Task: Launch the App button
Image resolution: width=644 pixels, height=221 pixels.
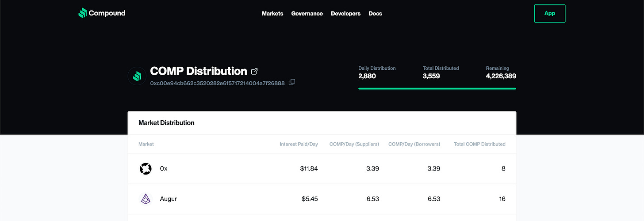Action: coord(549,13)
